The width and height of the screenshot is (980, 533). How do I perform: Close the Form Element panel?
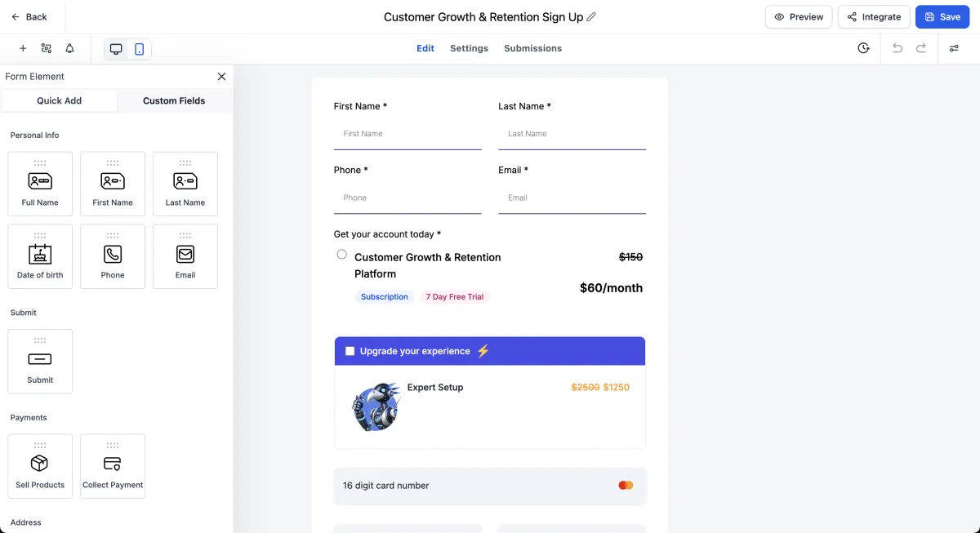click(221, 77)
